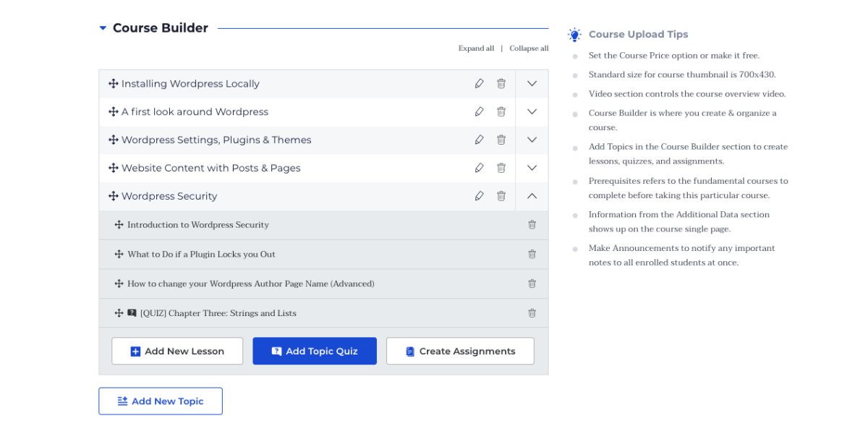Image resolution: width=868 pixels, height=434 pixels.
Task: Click drag handle of What to Do if a Plugin Locks you Out
Action: tap(119, 254)
